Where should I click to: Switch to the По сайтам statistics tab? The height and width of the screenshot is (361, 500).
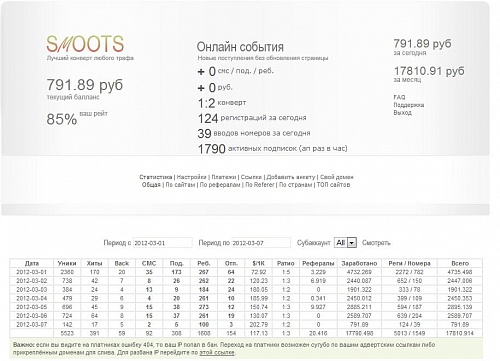pyautogui.click(x=180, y=185)
